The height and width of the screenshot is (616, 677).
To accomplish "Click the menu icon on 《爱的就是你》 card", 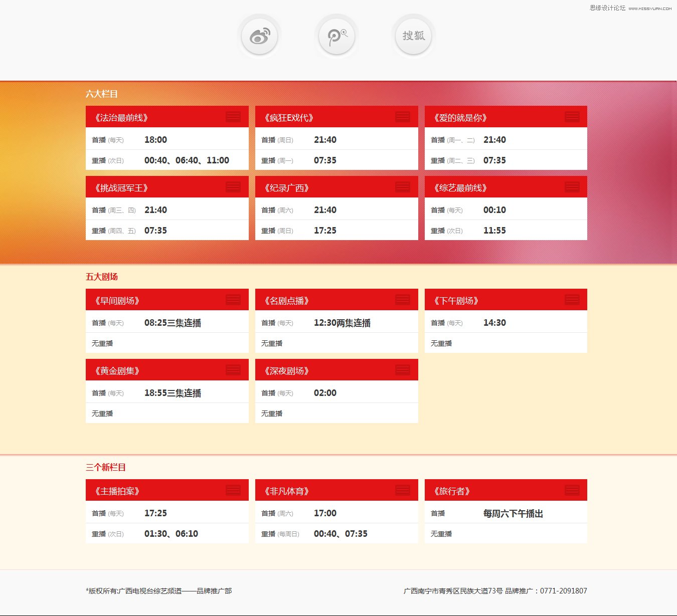I will 572,117.
